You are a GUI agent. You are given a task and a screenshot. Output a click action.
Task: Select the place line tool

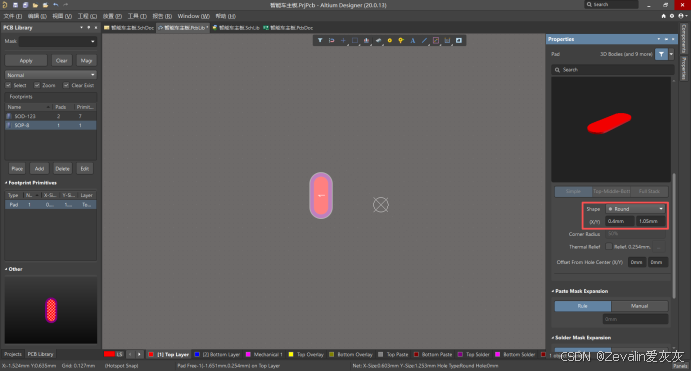coord(424,40)
